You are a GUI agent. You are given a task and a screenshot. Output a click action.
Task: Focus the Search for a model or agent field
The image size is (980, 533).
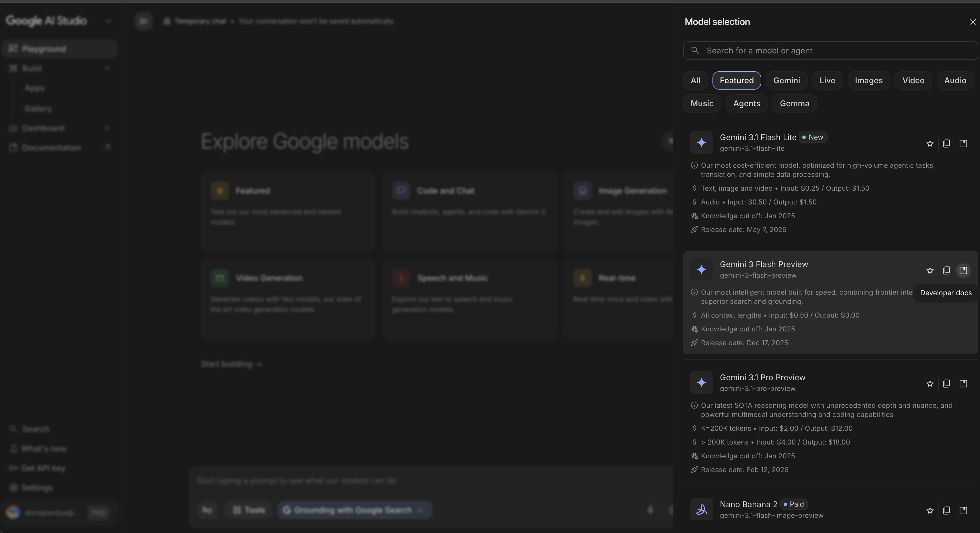click(x=830, y=51)
